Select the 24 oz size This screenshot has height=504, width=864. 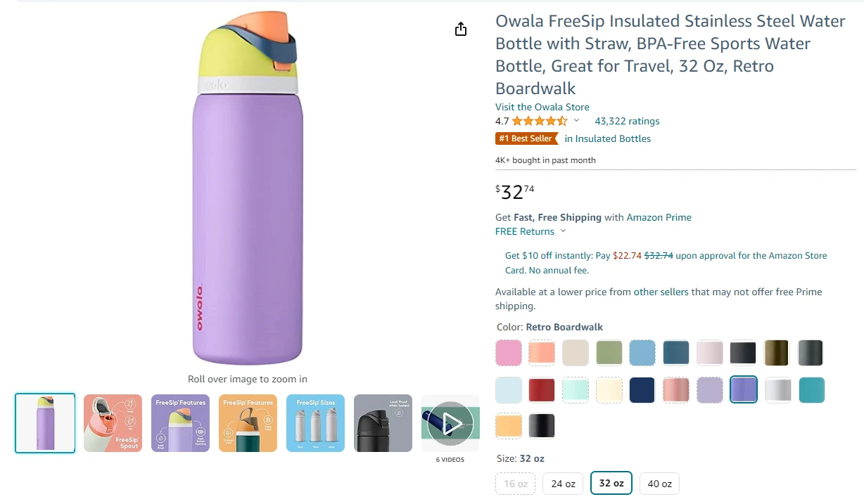point(562,483)
